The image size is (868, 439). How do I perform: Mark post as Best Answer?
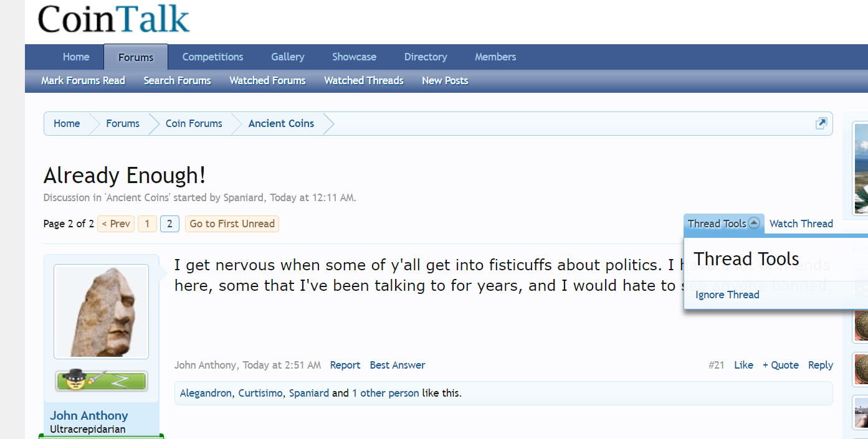(398, 365)
